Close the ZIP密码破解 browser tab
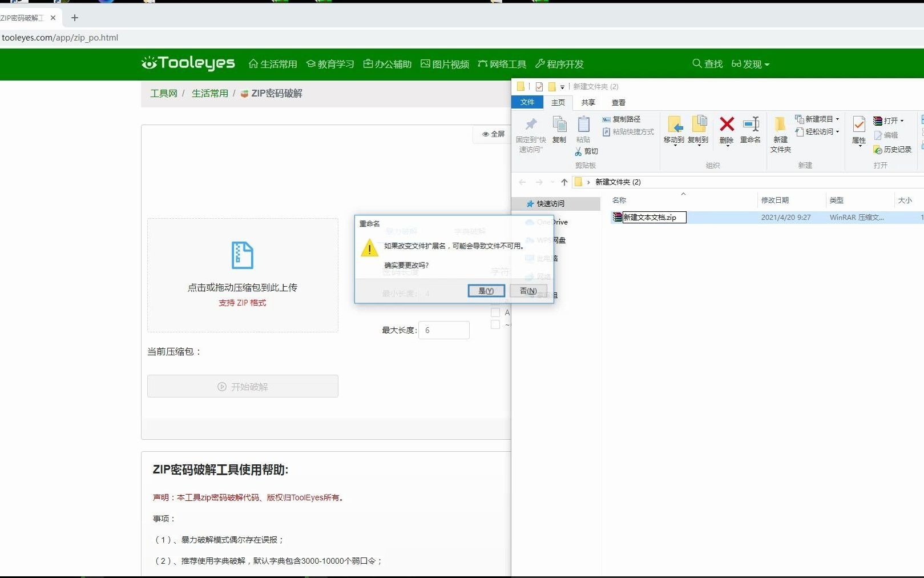The height and width of the screenshot is (578, 924). pos(53,18)
